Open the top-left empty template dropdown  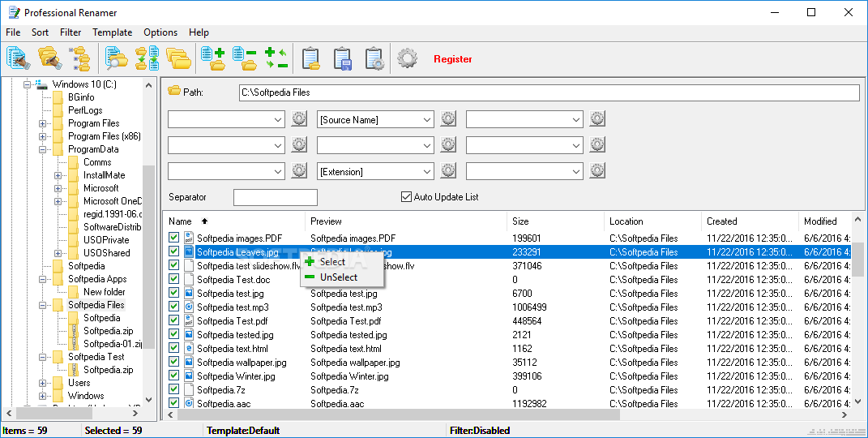pyautogui.click(x=278, y=119)
